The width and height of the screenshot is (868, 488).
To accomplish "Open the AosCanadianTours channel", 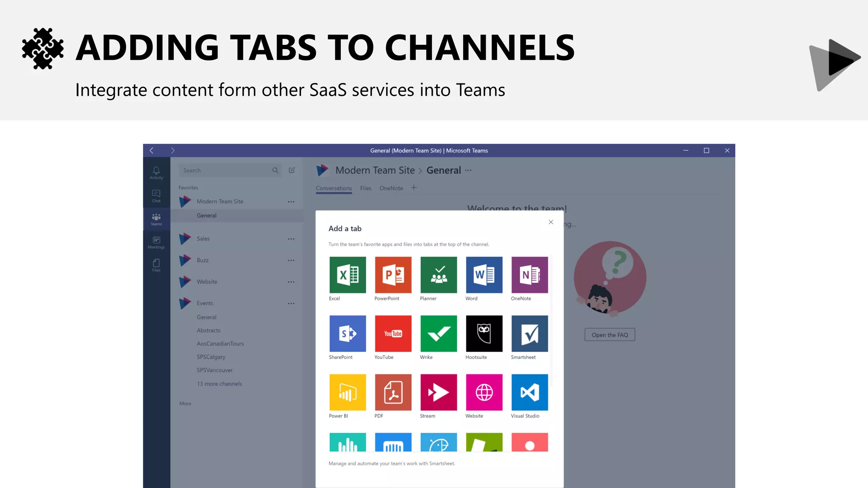I will tap(220, 344).
